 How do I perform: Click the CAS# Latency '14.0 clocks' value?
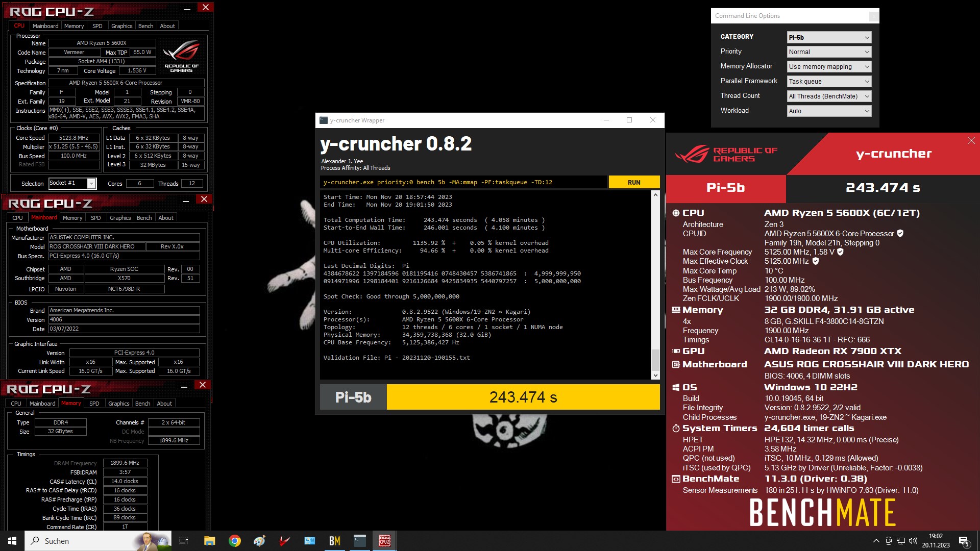125,481
